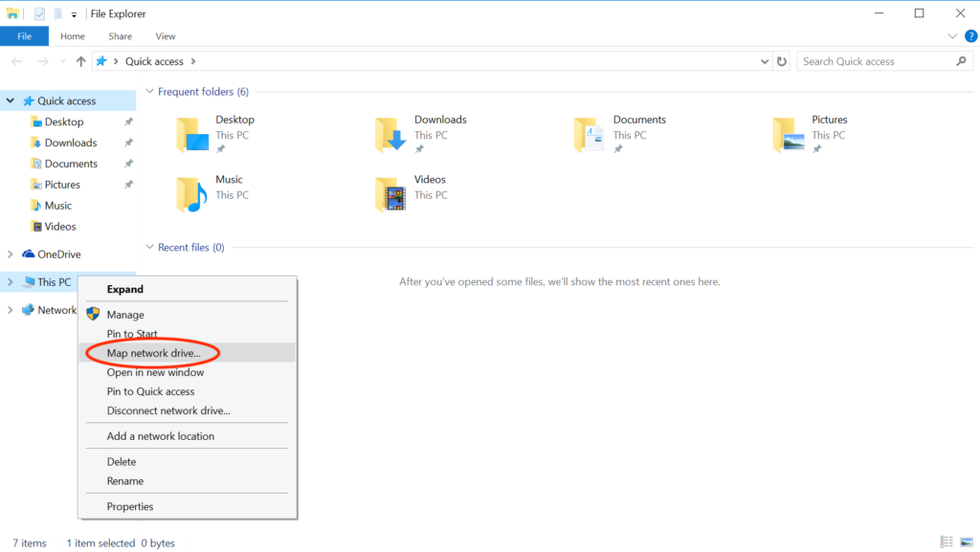Viewport: 980px width, 552px height.
Task: Open the Videos folder icon in Frequent folders
Action: coord(391,195)
